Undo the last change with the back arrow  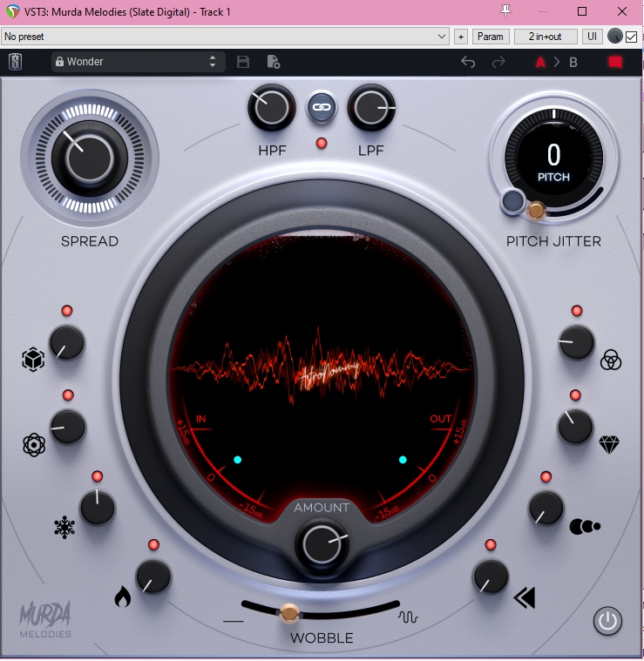coord(468,63)
